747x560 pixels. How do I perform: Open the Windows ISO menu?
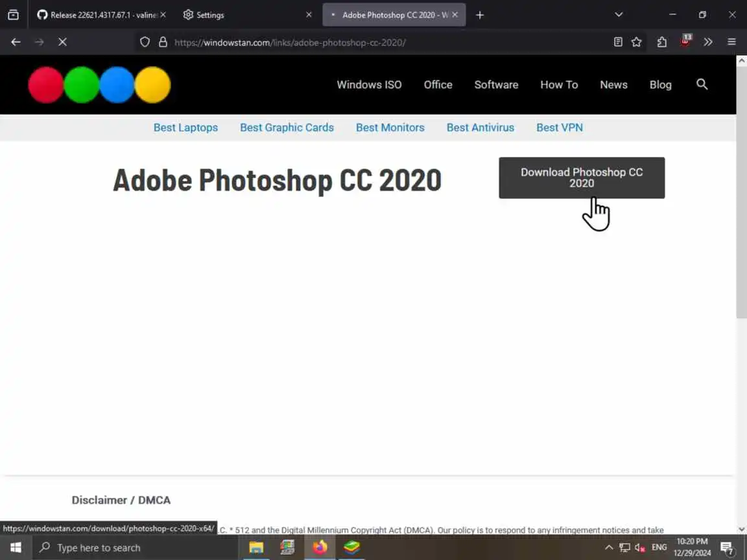pyautogui.click(x=369, y=85)
